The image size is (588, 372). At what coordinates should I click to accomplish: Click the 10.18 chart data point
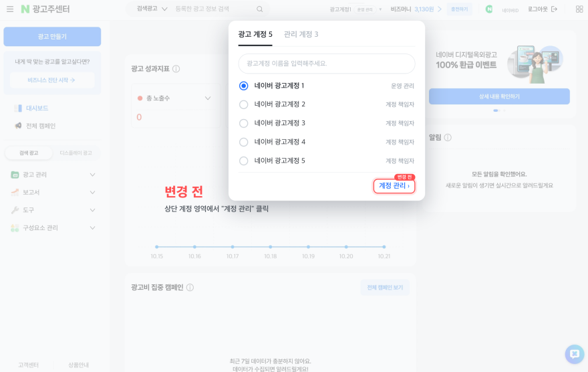click(271, 247)
